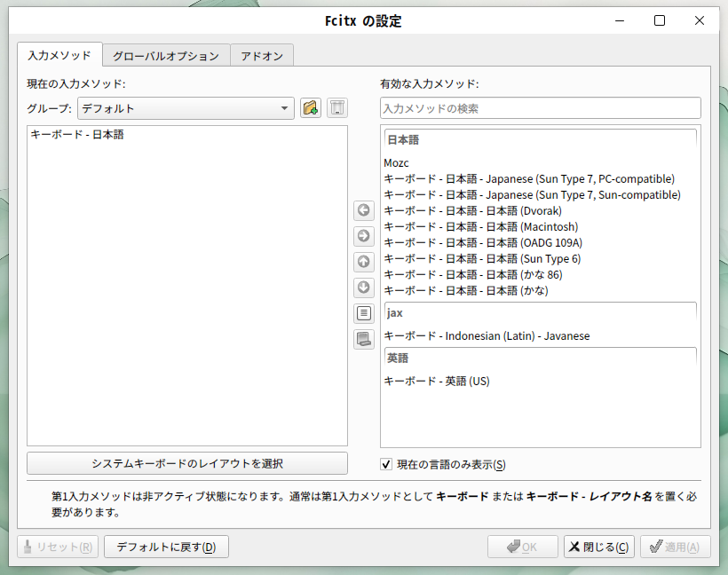
Task: Click the OK button
Action: click(522, 547)
